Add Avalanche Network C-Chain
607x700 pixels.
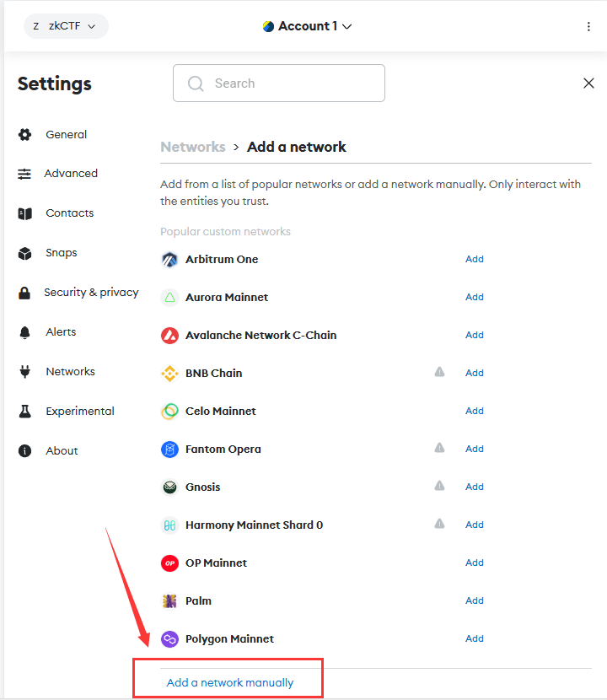click(475, 335)
